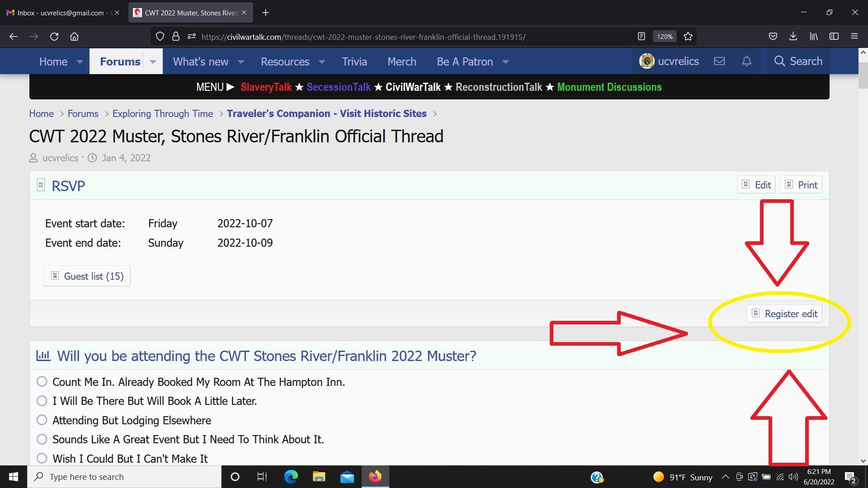Image resolution: width=868 pixels, height=488 pixels.
Task: Show hidden system tray icons
Action: [x=725, y=477]
